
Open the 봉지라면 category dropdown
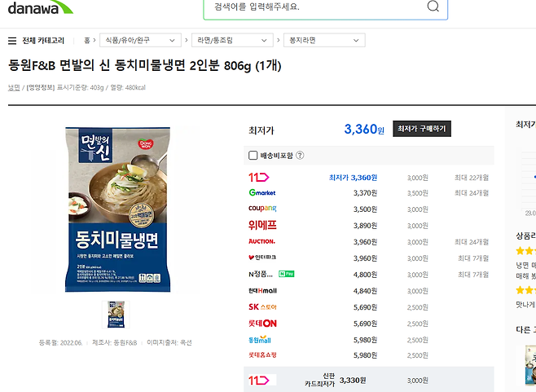(324, 40)
